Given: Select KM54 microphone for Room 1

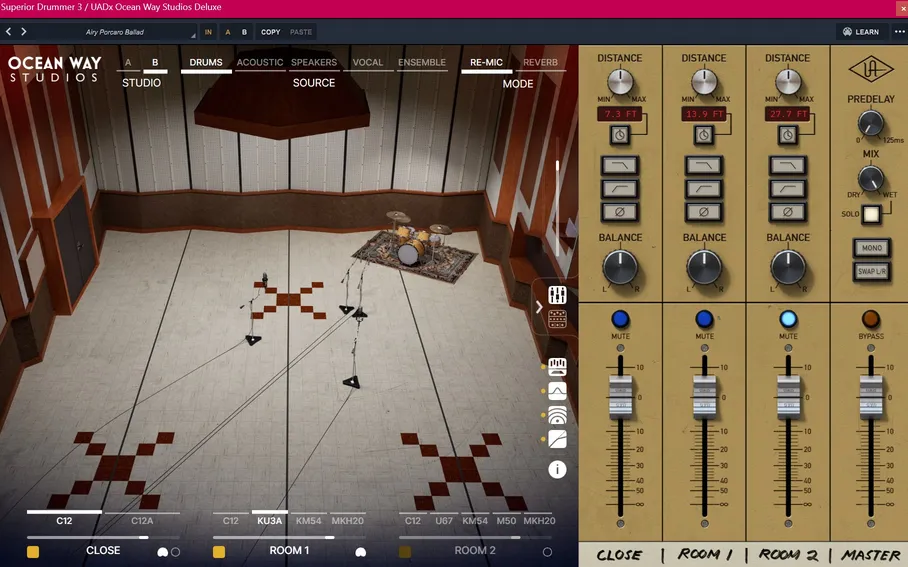Looking at the screenshot, I should point(309,521).
